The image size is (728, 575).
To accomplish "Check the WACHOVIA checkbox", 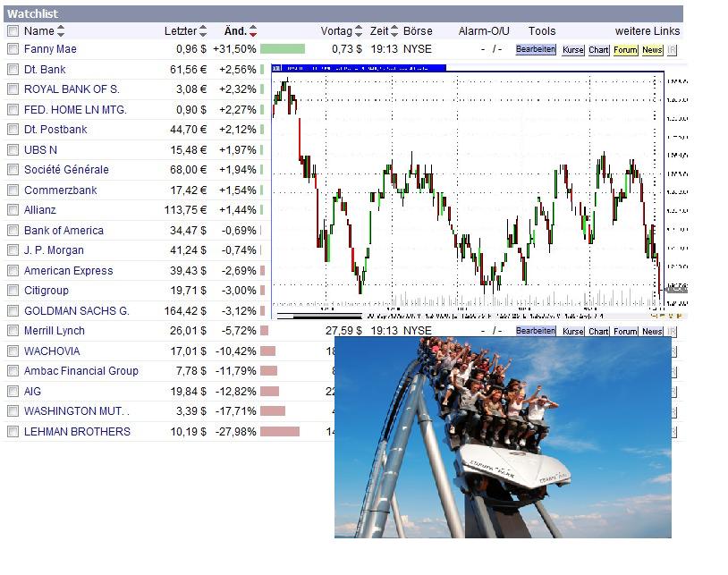I will 13,351.
